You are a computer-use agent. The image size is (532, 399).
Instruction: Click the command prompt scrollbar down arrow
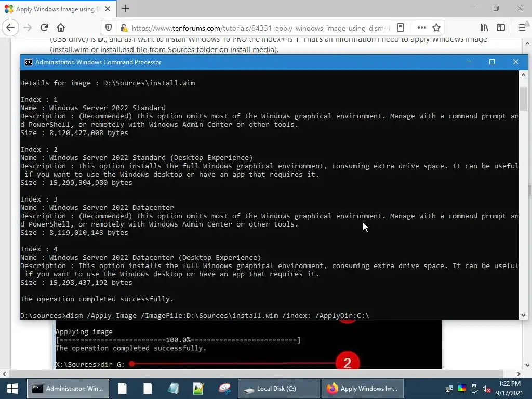point(523,315)
